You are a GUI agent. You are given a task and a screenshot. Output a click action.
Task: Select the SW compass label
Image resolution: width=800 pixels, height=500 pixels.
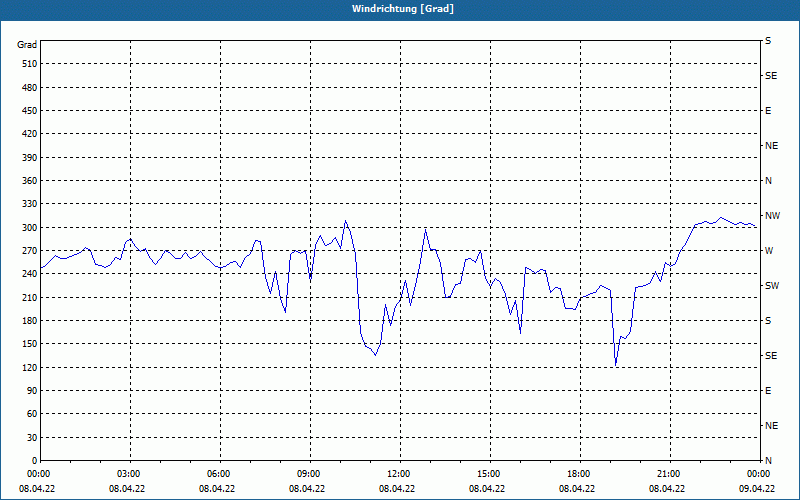point(772,286)
